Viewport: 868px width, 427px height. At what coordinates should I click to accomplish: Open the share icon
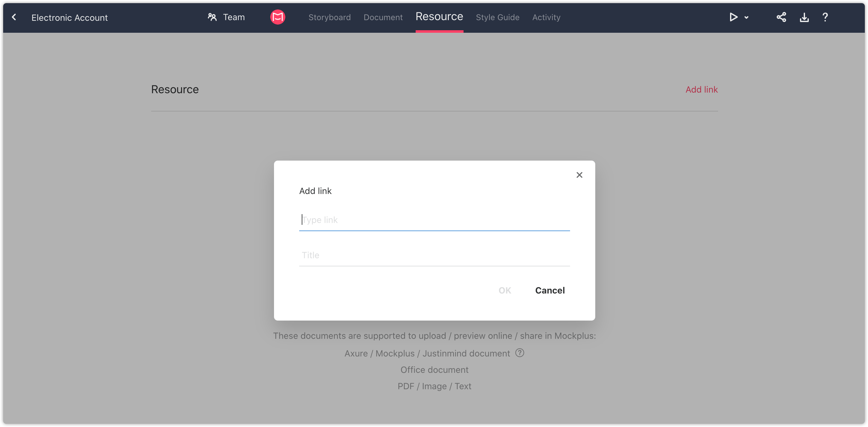pos(781,17)
